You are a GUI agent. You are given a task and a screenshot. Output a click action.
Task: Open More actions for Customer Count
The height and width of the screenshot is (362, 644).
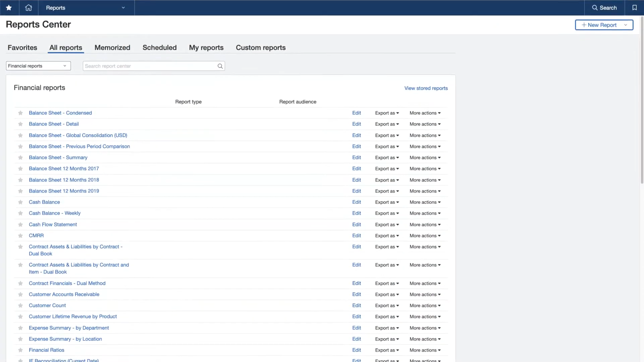tap(425, 305)
